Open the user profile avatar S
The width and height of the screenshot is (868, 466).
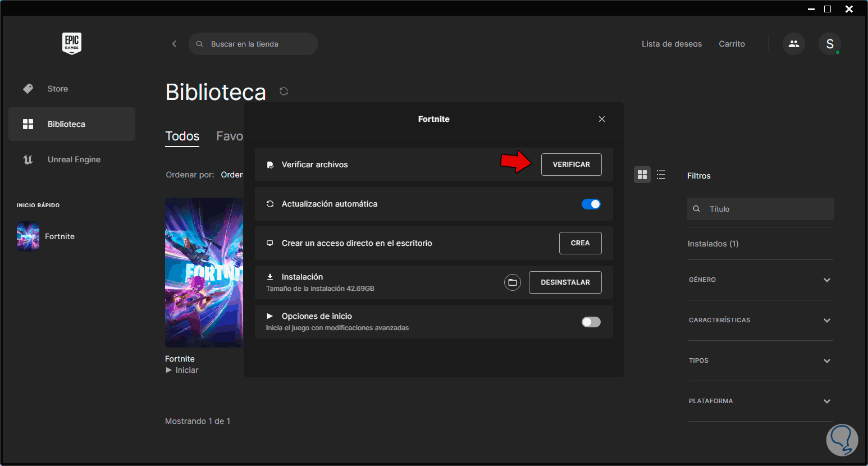pos(830,44)
